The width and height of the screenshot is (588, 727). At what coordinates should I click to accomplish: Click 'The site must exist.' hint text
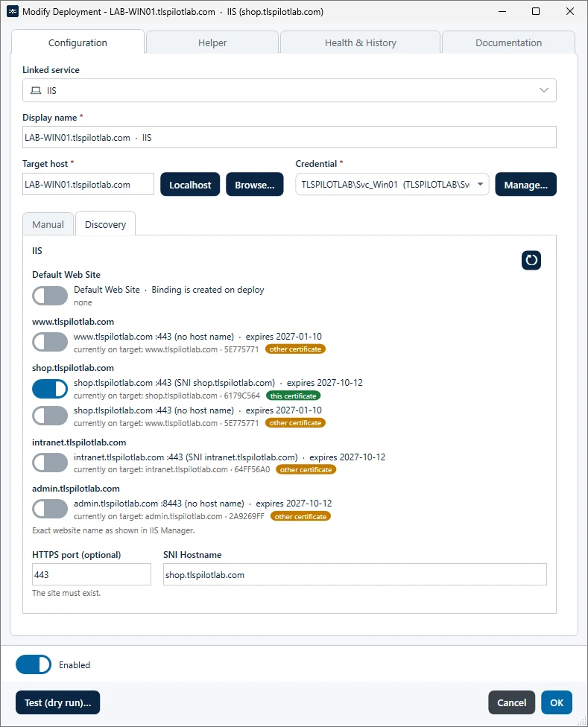point(66,593)
